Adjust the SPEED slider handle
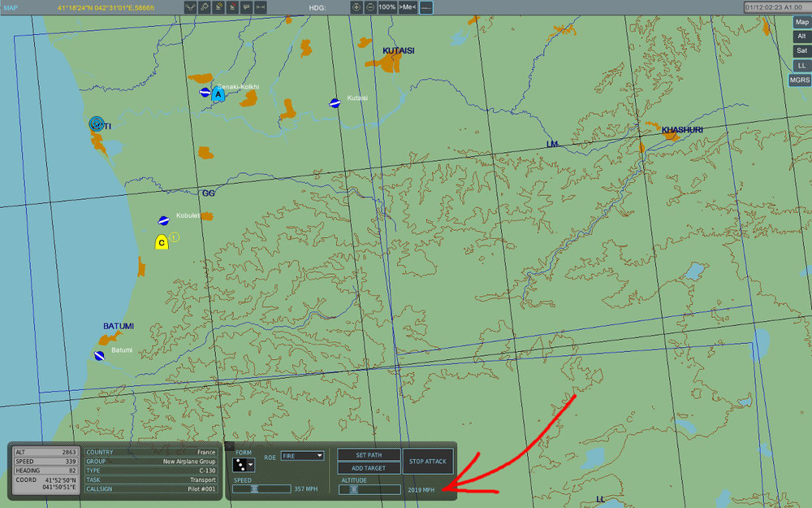This screenshot has width=812, height=508. 254,488
